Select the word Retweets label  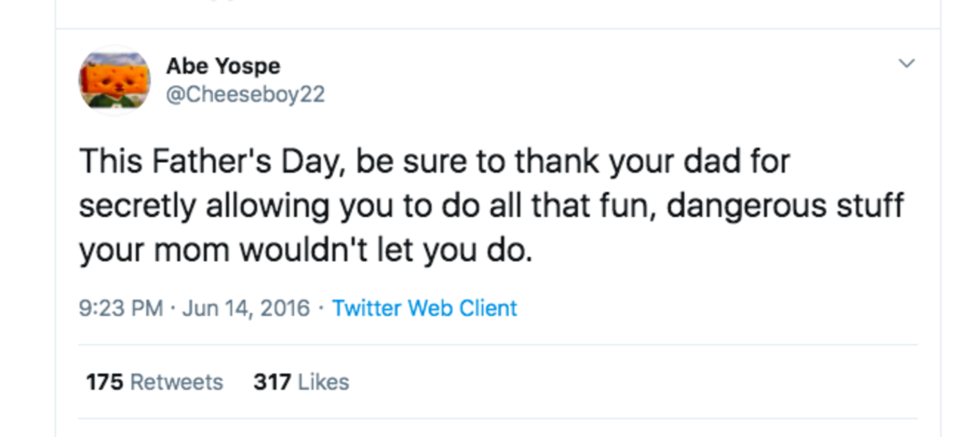[x=176, y=382]
